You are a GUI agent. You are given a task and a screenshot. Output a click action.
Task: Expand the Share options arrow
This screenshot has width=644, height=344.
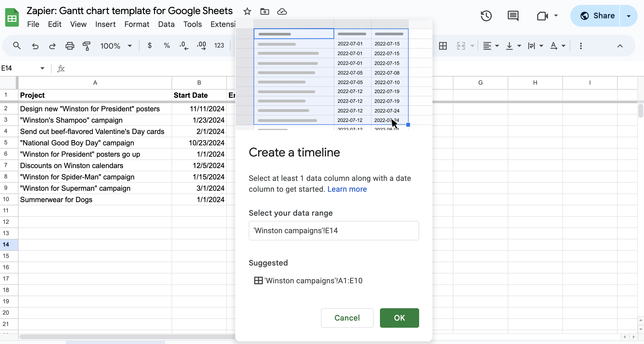pyautogui.click(x=628, y=16)
